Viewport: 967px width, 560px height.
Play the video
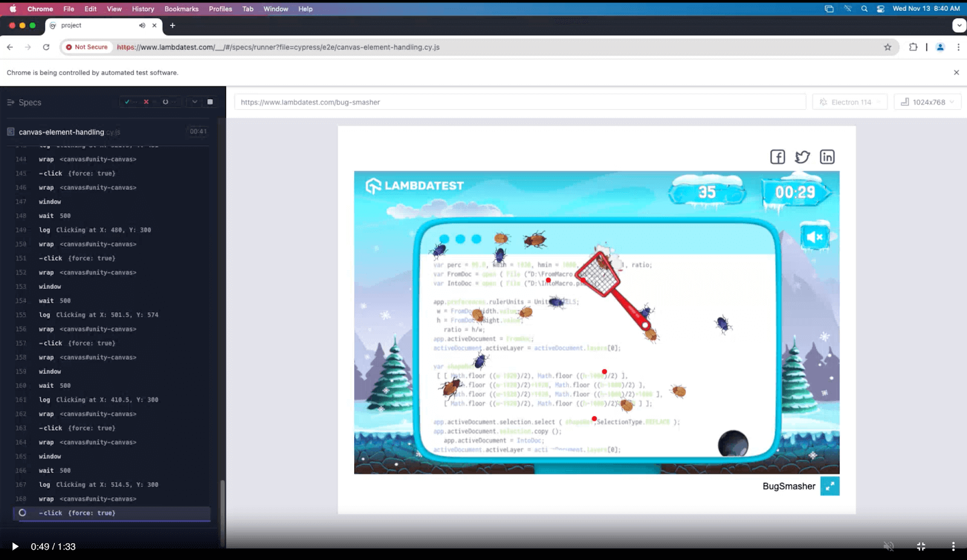pos(15,547)
